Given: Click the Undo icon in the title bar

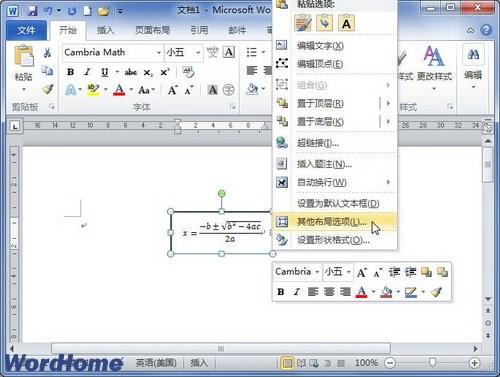Looking at the screenshot, I should coord(48,11).
